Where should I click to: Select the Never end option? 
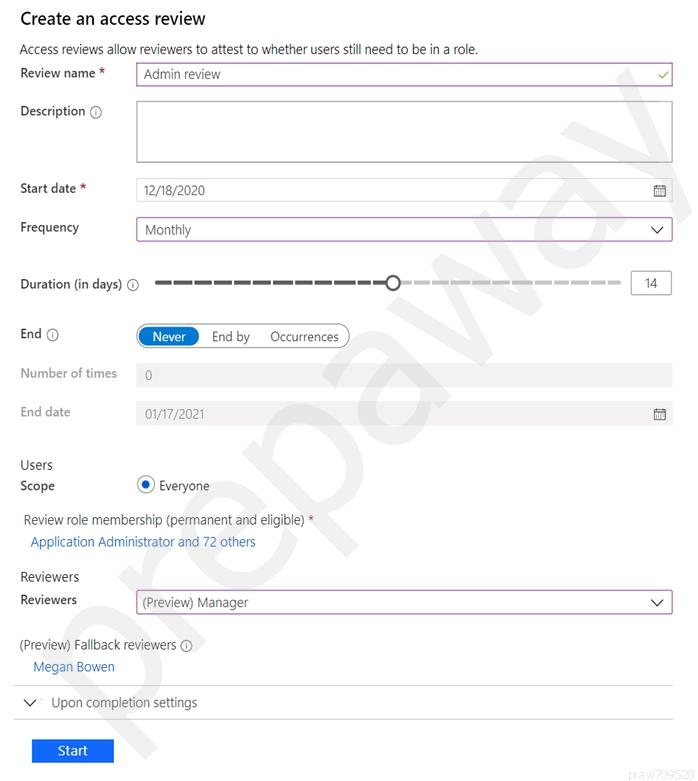pyautogui.click(x=169, y=337)
